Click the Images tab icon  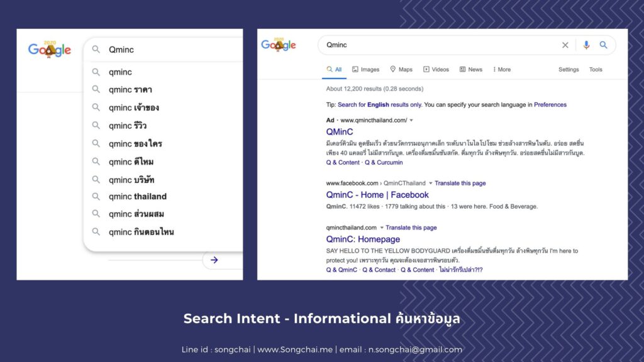355,69
